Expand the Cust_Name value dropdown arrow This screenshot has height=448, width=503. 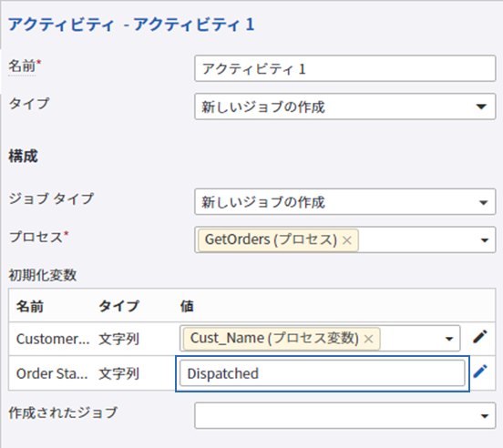[x=449, y=339]
